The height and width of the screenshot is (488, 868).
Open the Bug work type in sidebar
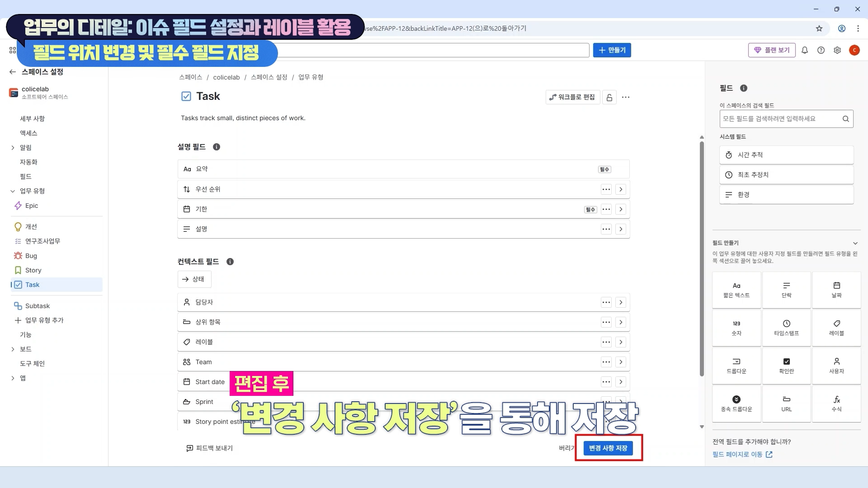point(31,256)
